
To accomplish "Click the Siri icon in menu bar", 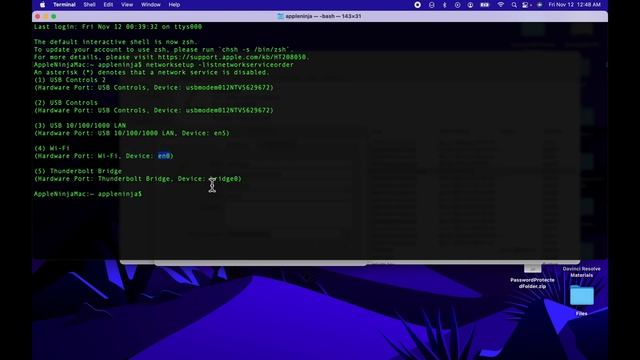I will point(540,5).
